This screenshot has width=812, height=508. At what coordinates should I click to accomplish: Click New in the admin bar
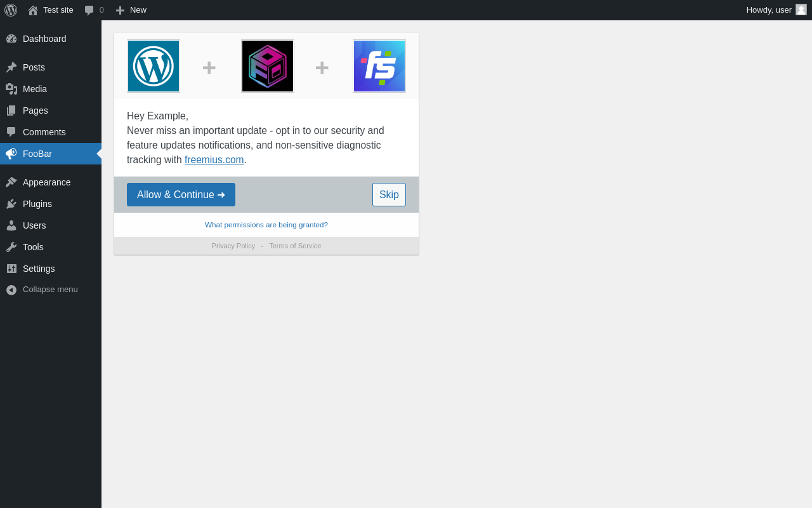click(138, 10)
